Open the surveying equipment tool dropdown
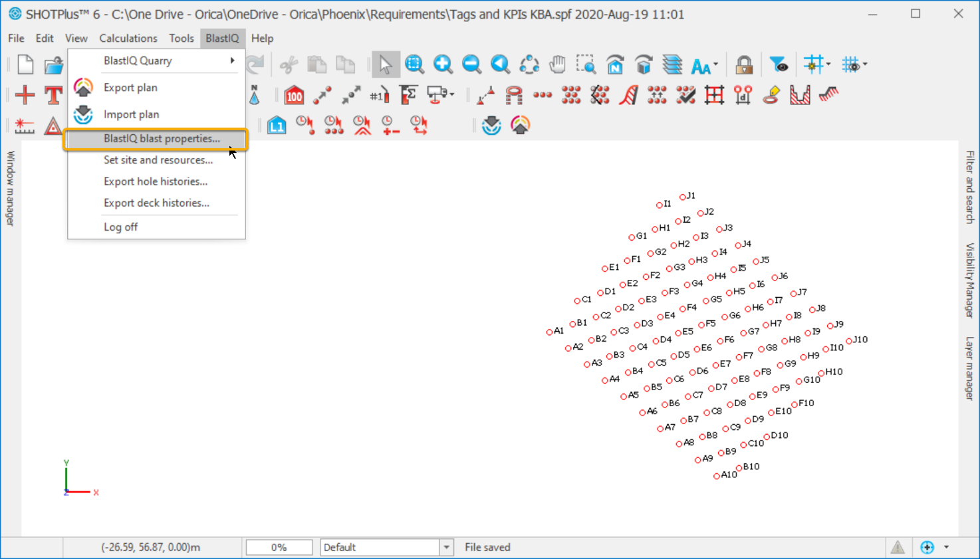This screenshot has width=980, height=559. tap(452, 95)
